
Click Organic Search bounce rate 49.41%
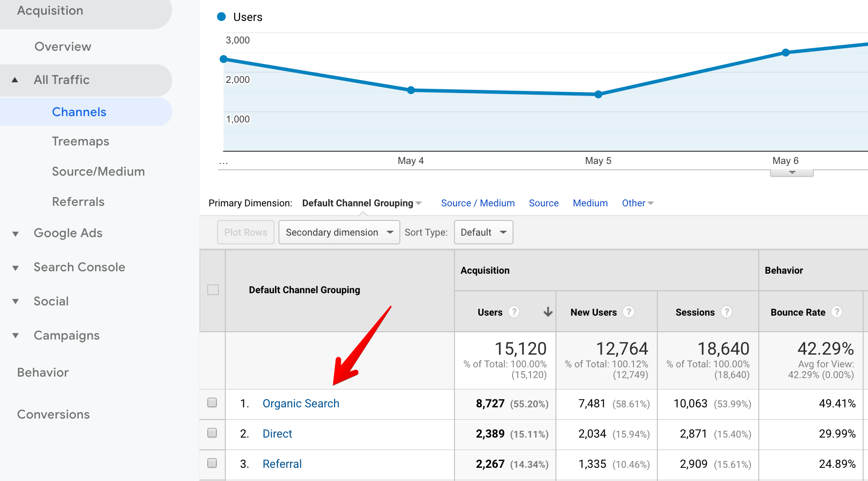[x=837, y=403]
